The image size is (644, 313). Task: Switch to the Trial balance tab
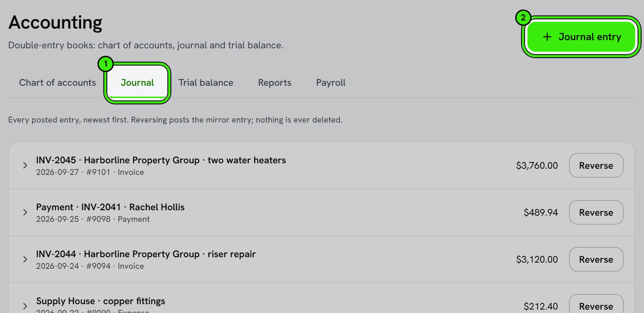pyautogui.click(x=206, y=83)
